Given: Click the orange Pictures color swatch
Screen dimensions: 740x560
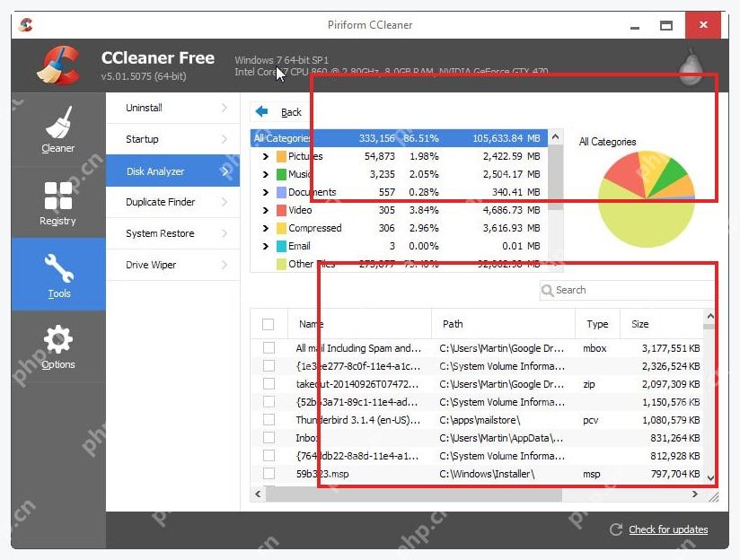Looking at the screenshot, I should [x=281, y=156].
